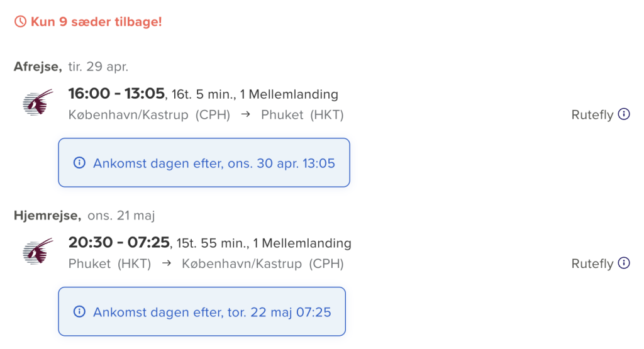Click the clock icon beside seats warning
The width and height of the screenshot is (644, 349).
coord(20,21)
